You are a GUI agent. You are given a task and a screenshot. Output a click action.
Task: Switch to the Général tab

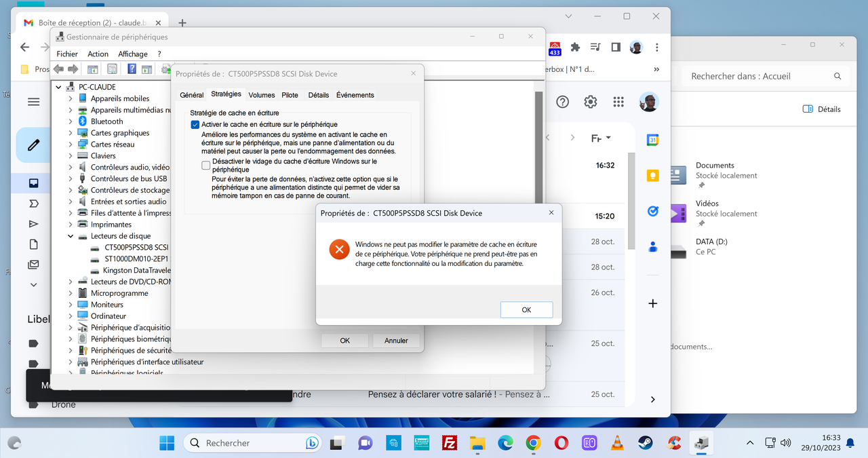[192, 95]
